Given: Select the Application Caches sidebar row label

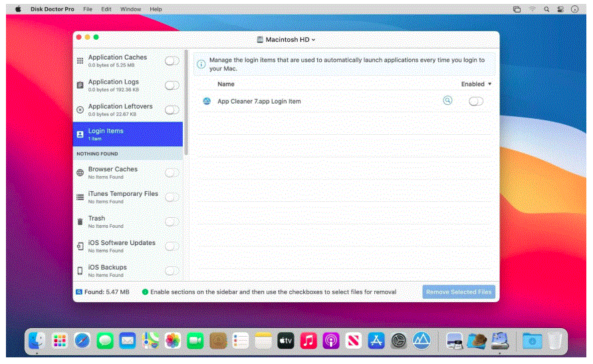Looking at the screenshot, I should pyautogui.click(x=118, y=57).
